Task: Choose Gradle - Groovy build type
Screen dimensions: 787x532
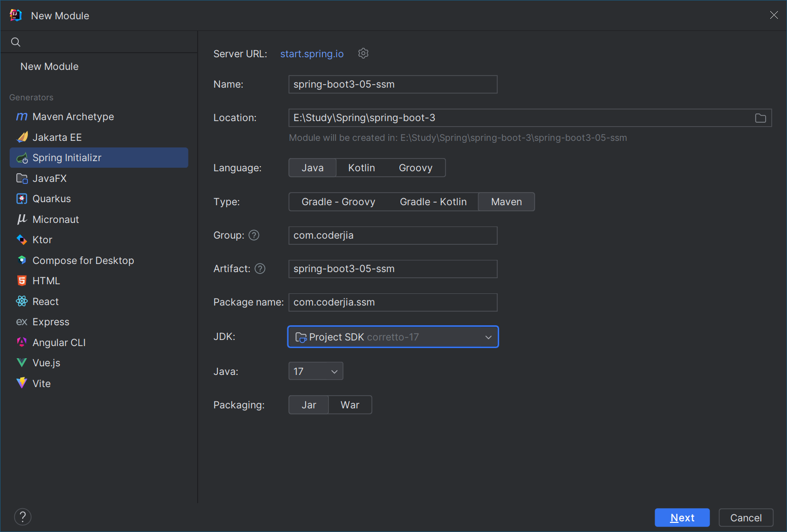Action: [338, 202]
